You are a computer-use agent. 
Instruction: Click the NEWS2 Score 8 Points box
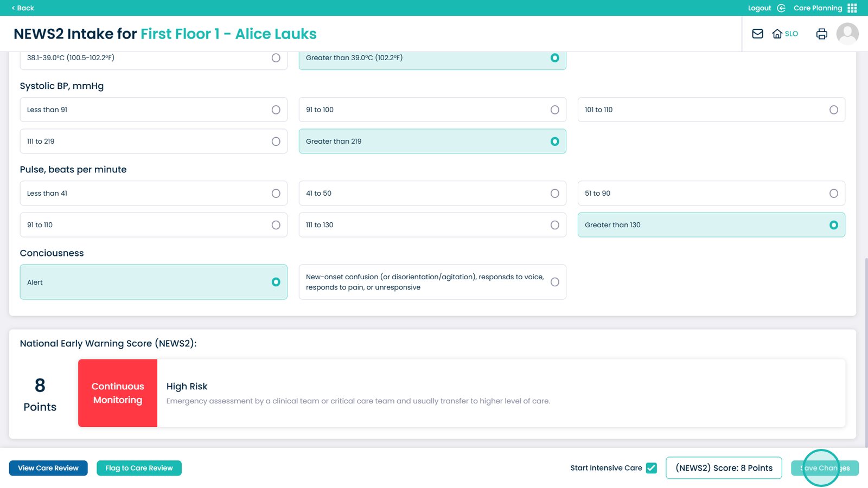[x=723, y=468]
